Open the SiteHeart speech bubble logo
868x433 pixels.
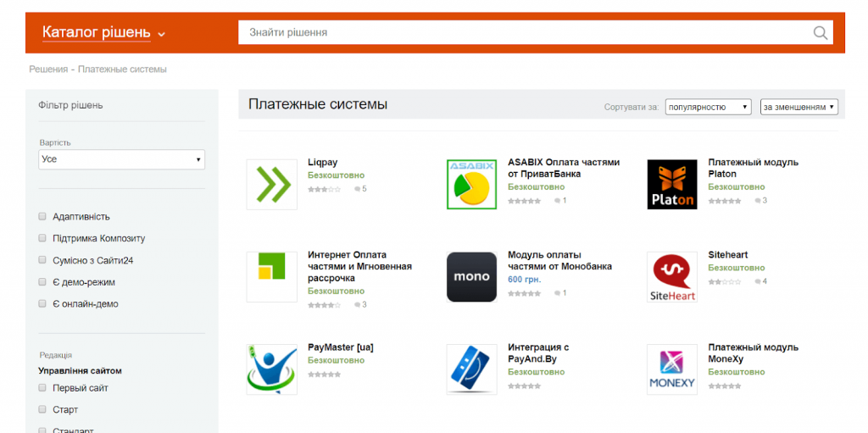(x=672, y=277)
